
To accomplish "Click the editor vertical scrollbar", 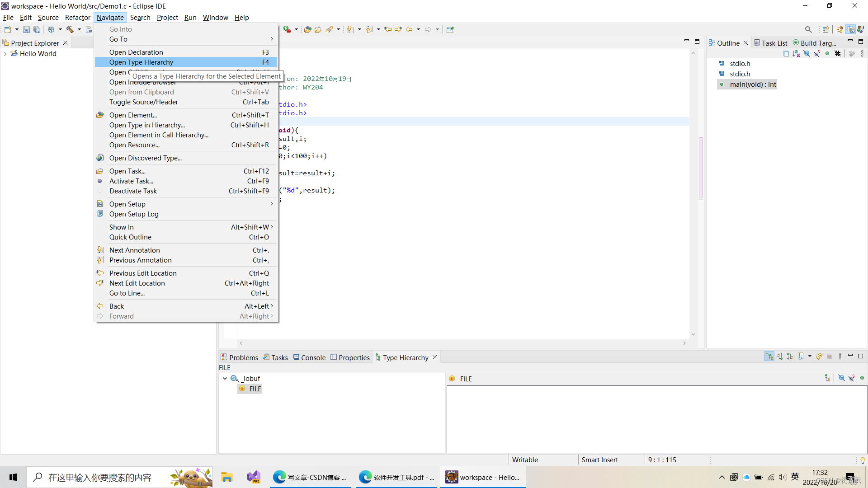I will tap(693, 193).
